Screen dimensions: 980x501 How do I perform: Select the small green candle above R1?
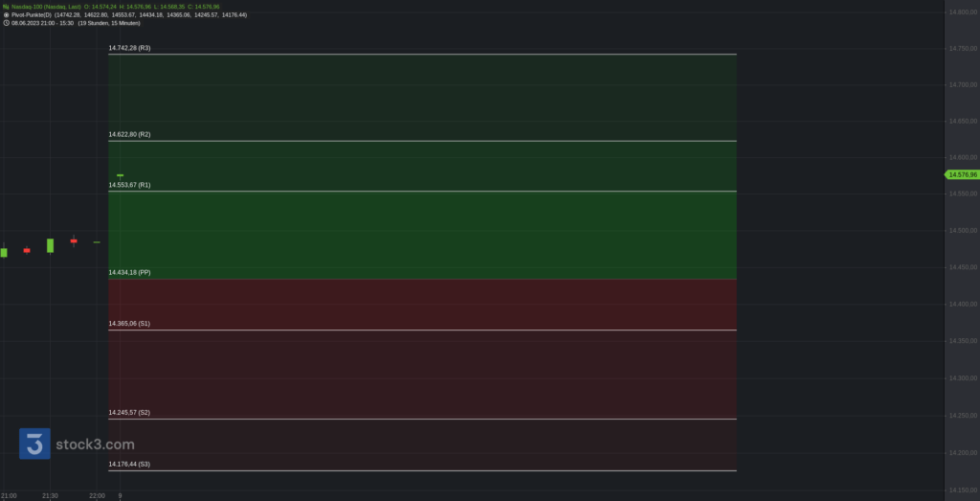[120, 175]
